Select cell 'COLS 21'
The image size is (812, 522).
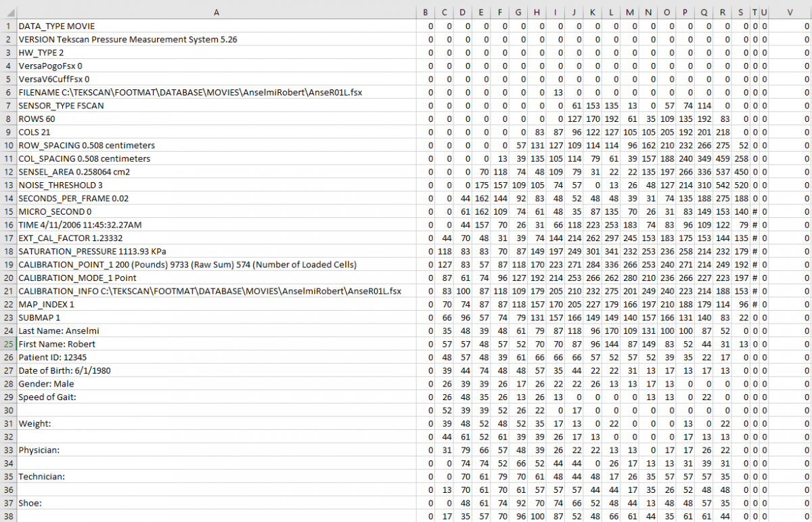pos(216,131)
